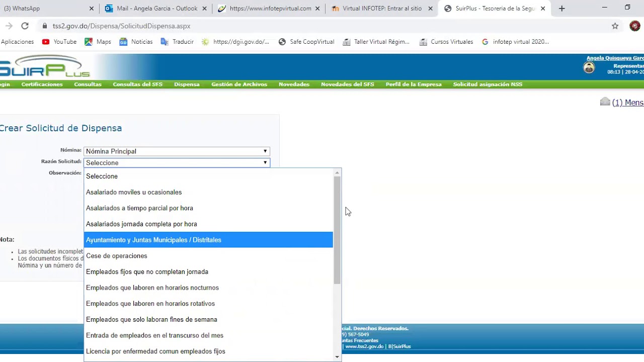The width and height of the screenshot is (644, 362).
Task: Open the Novedades menu
Action: pos(294,84)
